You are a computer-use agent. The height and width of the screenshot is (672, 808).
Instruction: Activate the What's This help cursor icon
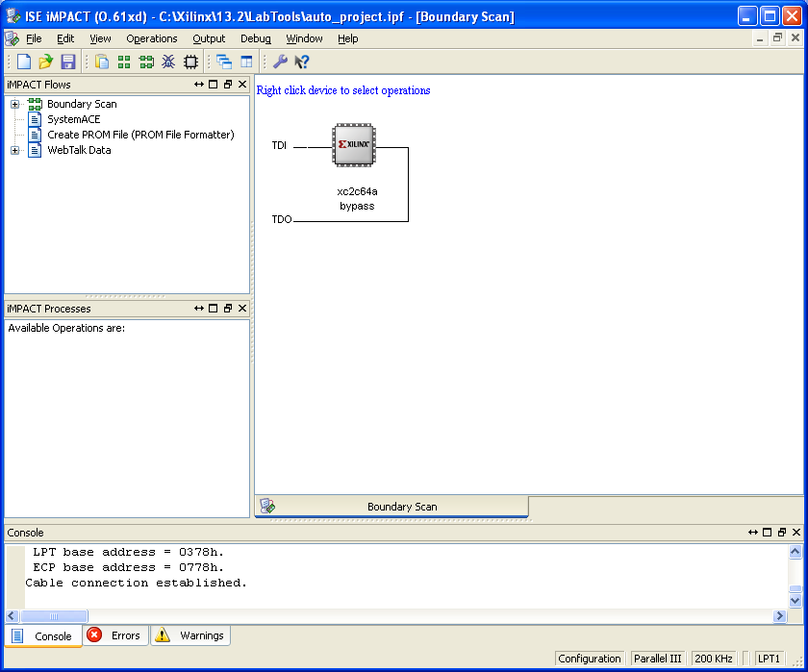pos(302,62)
